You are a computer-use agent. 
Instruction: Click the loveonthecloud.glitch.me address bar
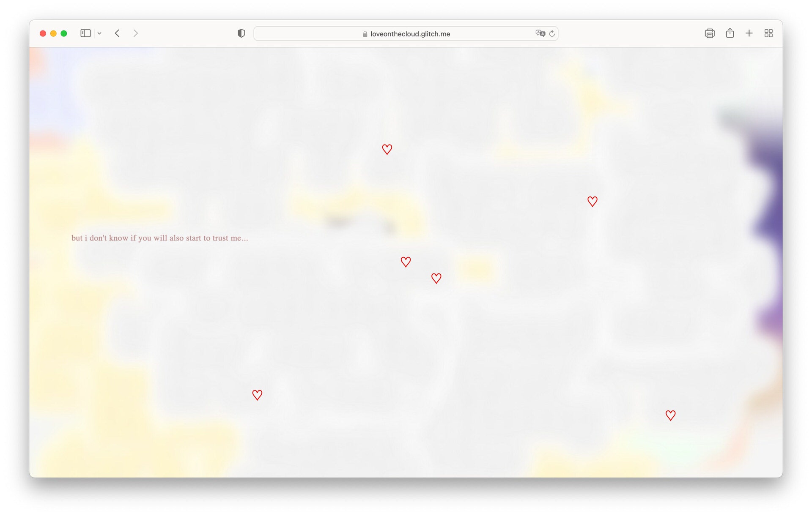pos(409,34)
